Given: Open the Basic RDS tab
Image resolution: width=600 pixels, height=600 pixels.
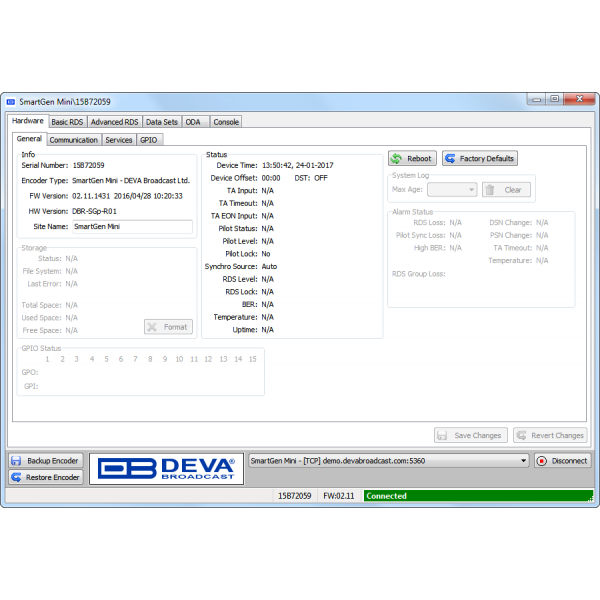Looking at the screenshot, I should point(67,122).
